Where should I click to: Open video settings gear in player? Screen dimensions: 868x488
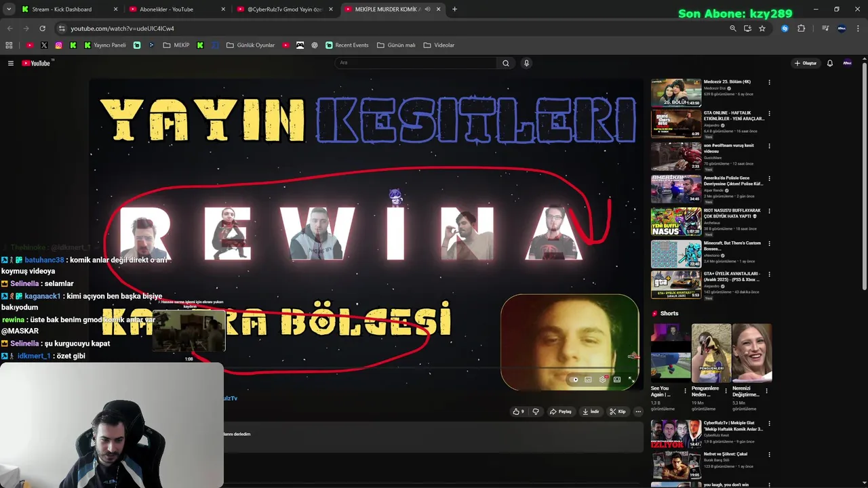point(602,380)
